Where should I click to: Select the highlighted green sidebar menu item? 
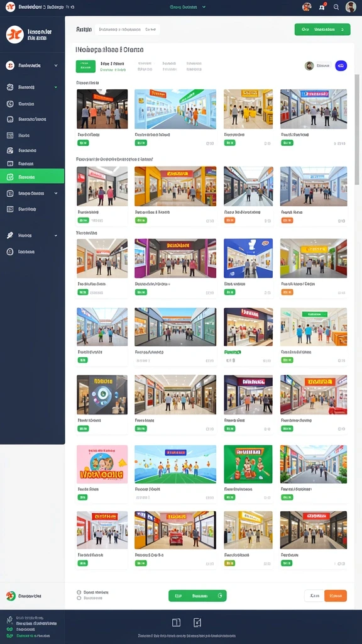[x=32, y=177]
